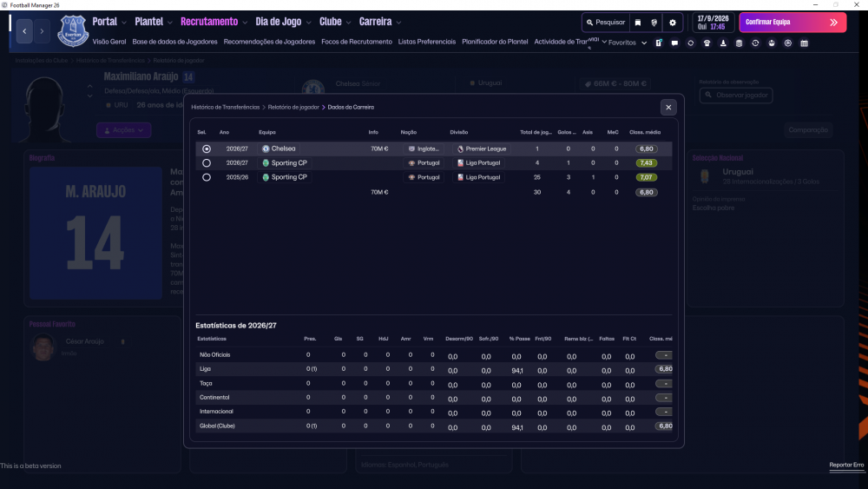Sort statistics by % Passe column
This screenshot has height=489, width=868.
point(519,339)
